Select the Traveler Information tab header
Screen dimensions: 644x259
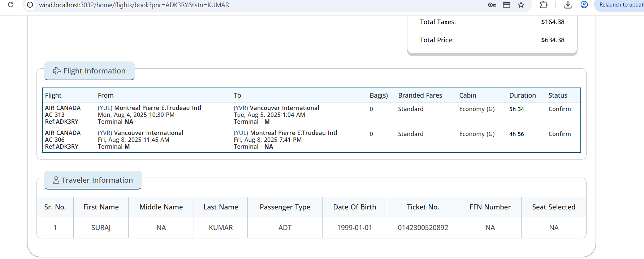coord(93,180)
